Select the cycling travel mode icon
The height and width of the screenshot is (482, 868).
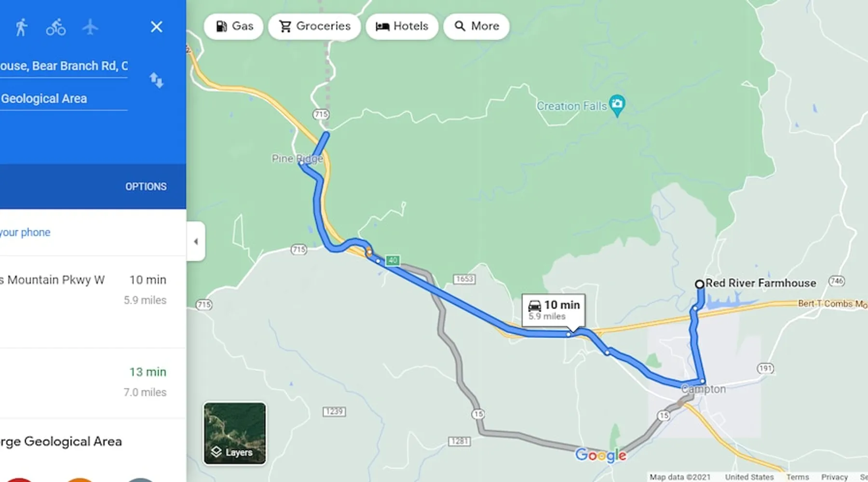[x=56, y=27]
